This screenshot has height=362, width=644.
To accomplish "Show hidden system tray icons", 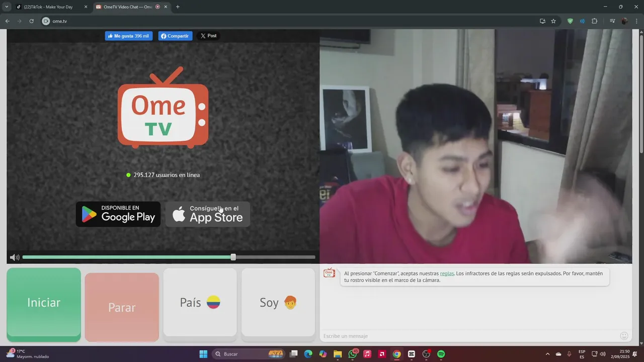I will pyautogui.click(x=547, y=354).
